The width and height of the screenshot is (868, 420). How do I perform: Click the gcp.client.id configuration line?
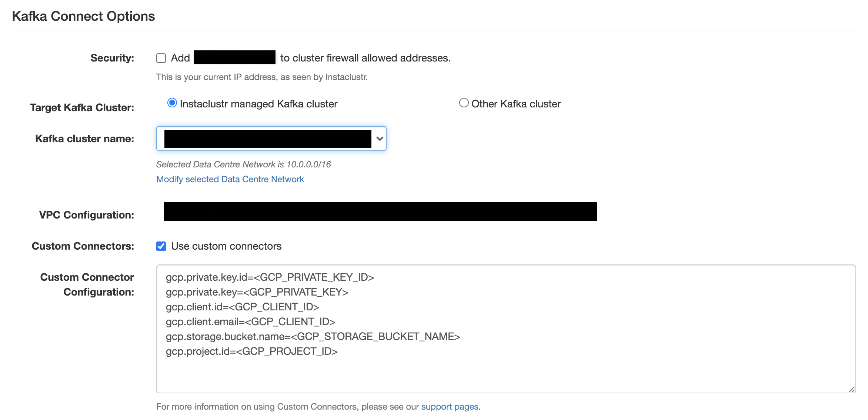point(242,307)
